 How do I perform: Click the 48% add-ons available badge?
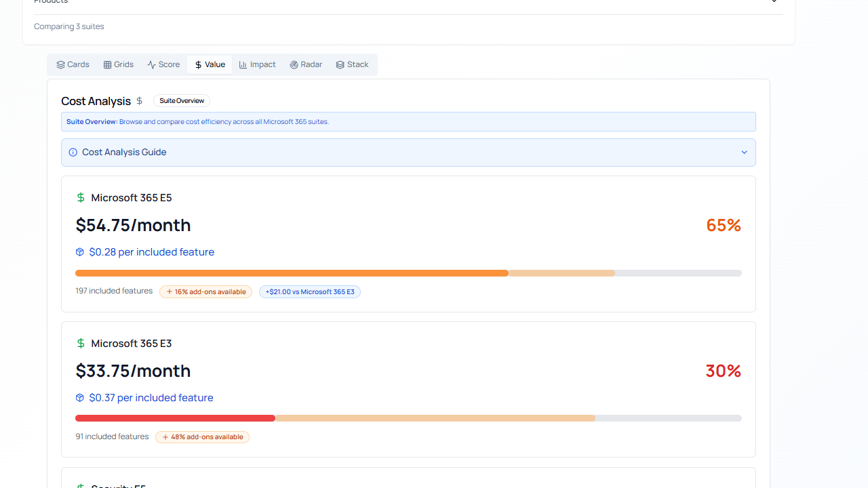[x=202, y=437]
